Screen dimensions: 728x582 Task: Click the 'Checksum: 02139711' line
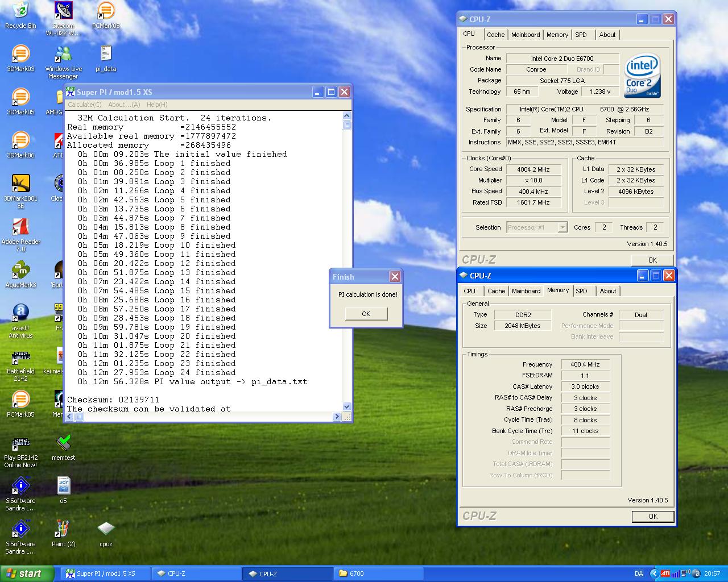(113, 400)
